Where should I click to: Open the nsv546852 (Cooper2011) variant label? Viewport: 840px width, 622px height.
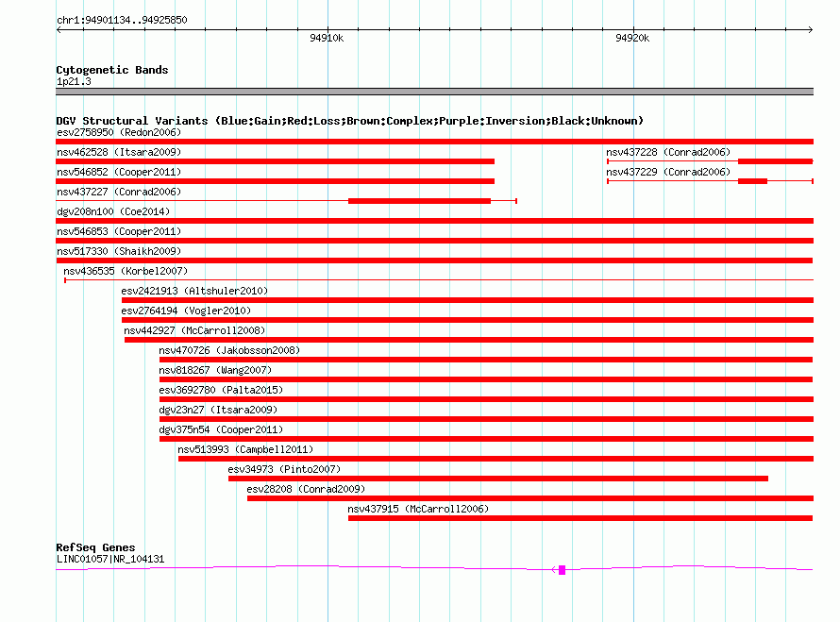119,172
